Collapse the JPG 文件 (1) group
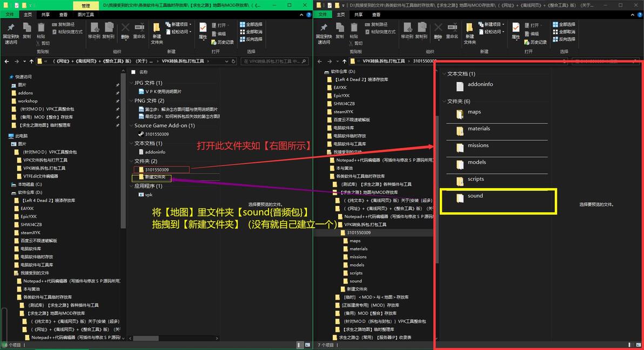This screenshot has width=644, height=350. click(131, 83)
